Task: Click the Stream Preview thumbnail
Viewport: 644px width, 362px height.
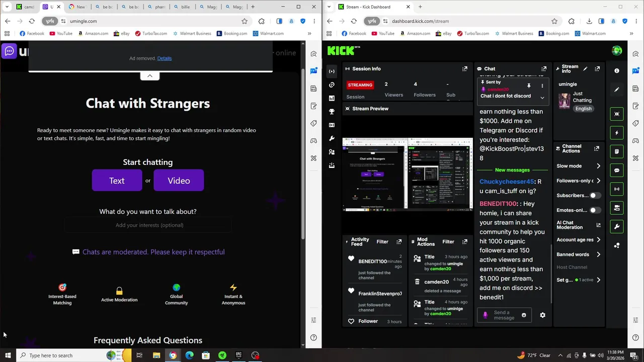Action: click(408, 174)
